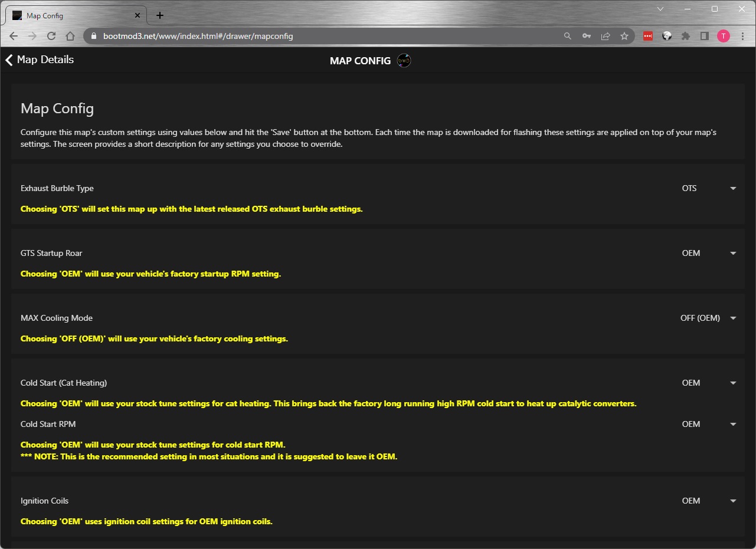The height and width of the screenshot is (549, 756).
Task: Click the NOTE recommended setting text
Action: (x=209, y=456)
